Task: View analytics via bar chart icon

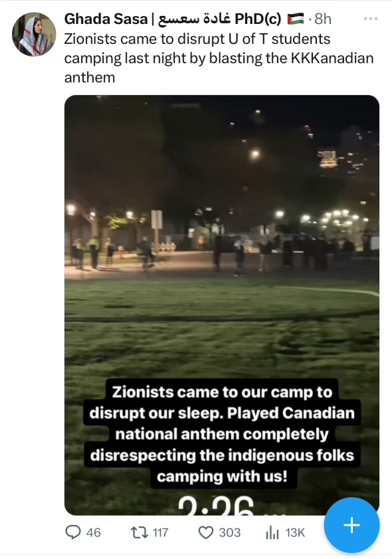Action: (x=272, y=533)
